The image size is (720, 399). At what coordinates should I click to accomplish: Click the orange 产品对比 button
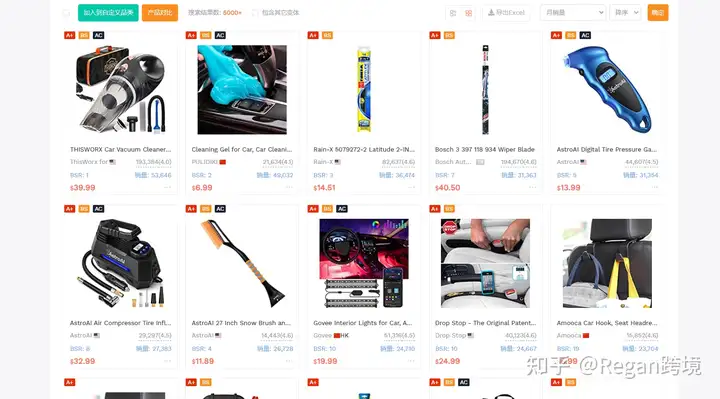tap(160, 13)
